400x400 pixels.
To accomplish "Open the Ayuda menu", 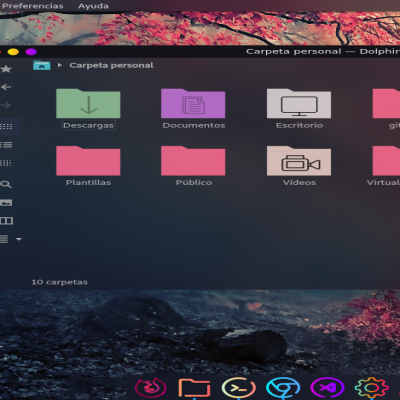I will (x=93, y=6).
